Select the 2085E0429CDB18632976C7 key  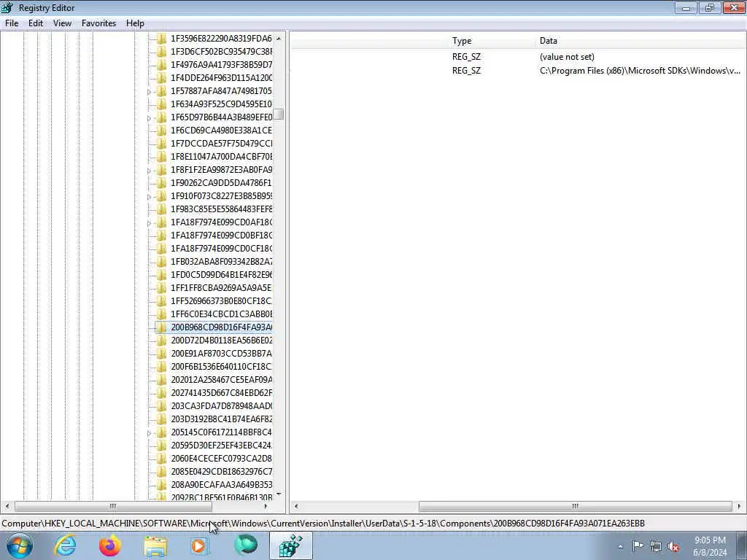(222, 472)
